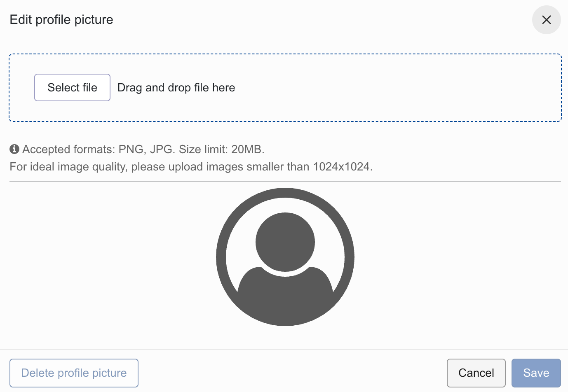Click the info icon beside Accepted formats
Screen dimensions: 568x392
14,149
